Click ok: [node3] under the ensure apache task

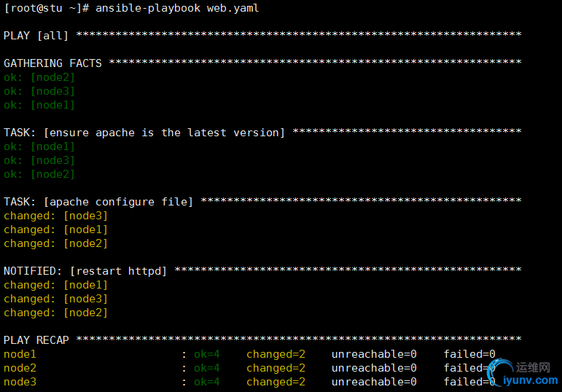[x=39, y=160]
